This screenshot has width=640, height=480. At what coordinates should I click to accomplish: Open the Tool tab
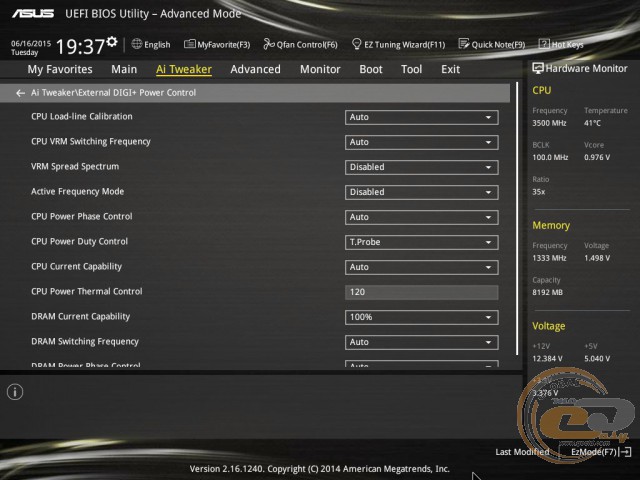click(411, 69)
